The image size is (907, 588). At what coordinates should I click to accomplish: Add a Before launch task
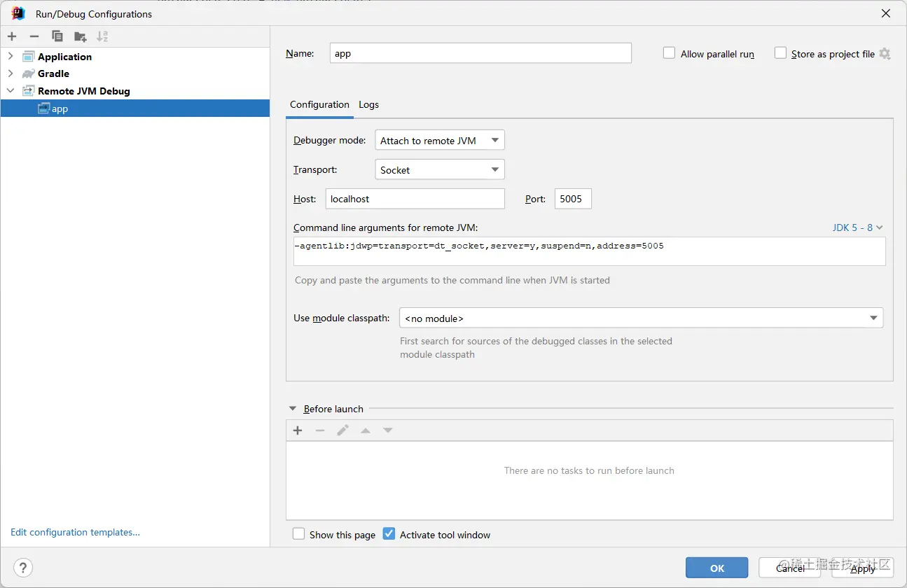click(298, 430)
